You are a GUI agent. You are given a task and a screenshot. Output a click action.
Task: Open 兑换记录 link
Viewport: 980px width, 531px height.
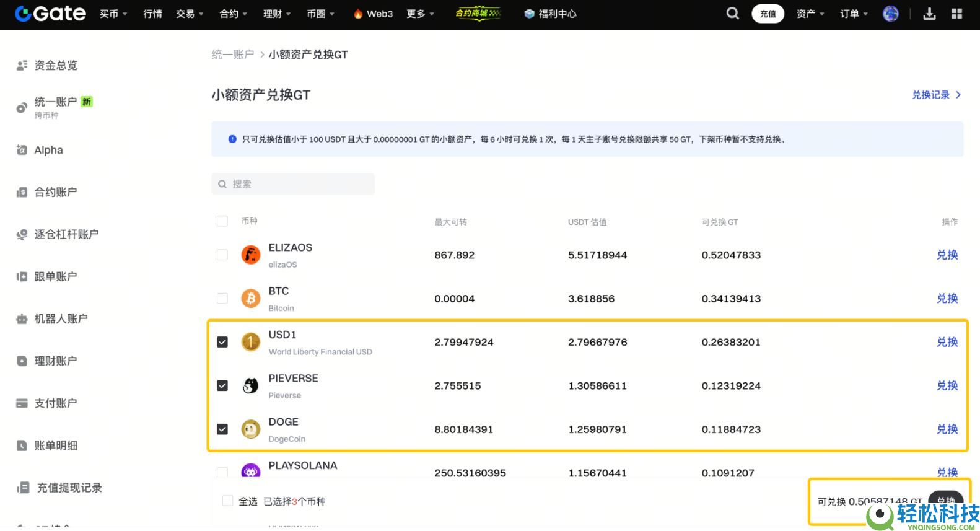[937, 95]
